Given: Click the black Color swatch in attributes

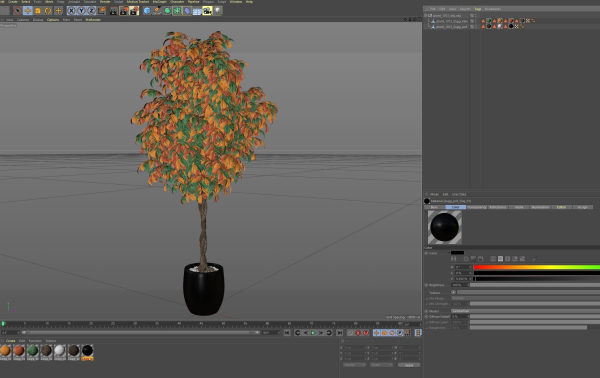Looking at the screenshot, I should [x=457, y=253].
